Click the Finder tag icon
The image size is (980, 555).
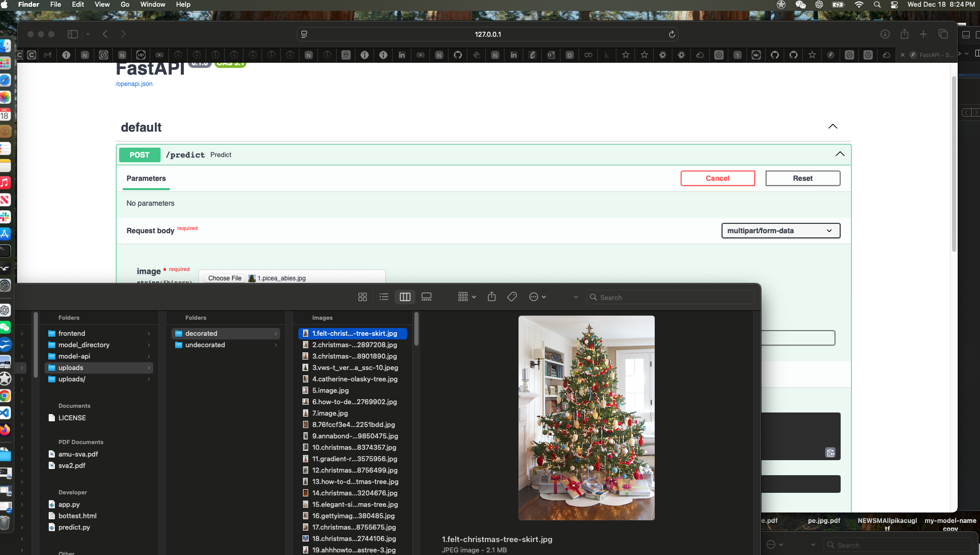(512, 297)
